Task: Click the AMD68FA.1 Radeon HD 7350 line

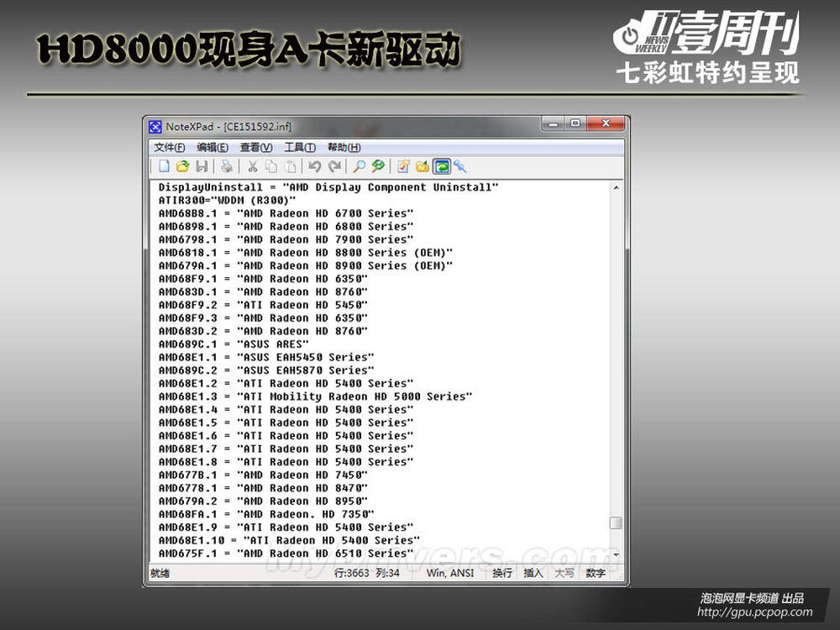Action: click(266, 514)
